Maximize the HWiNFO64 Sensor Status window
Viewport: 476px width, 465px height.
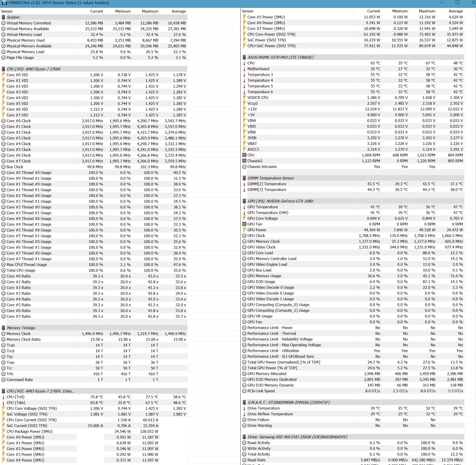(457, 3)
